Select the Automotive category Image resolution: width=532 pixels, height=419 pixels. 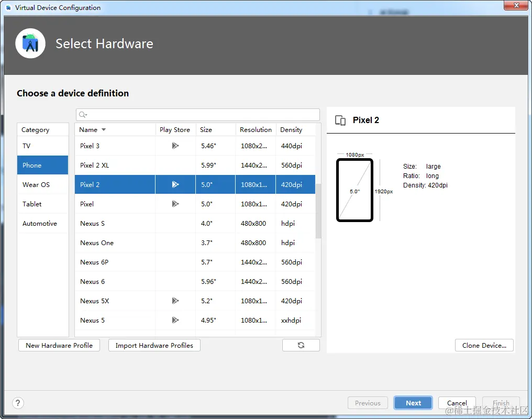(43, 223)
